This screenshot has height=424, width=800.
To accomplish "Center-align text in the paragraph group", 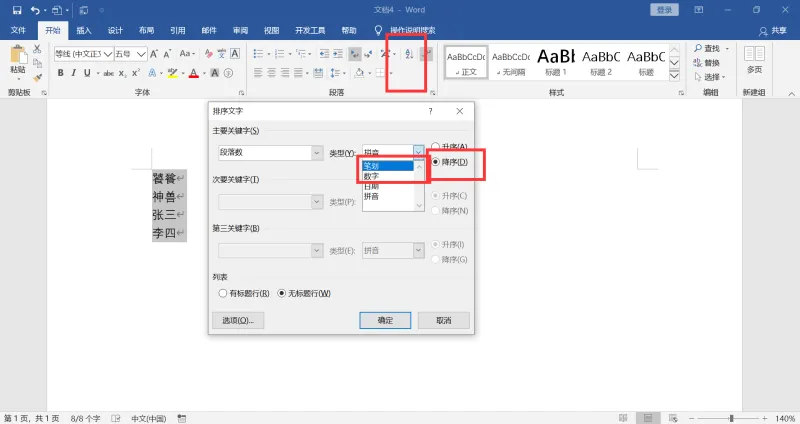I will (x=271, y=73).
